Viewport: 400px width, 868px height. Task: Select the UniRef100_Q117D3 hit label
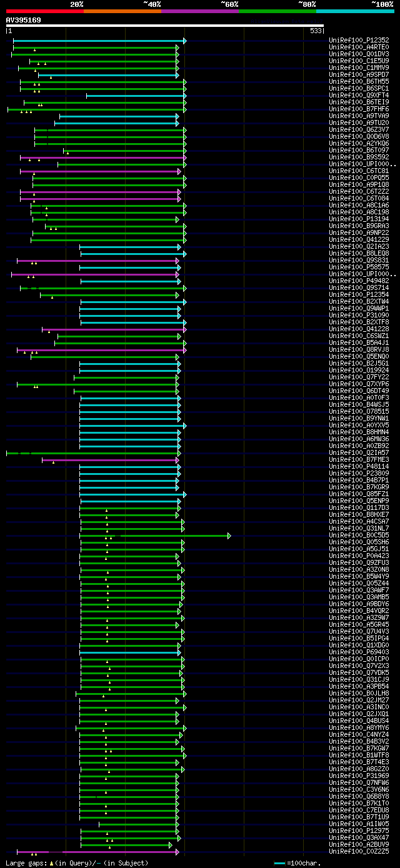point(359,508)
